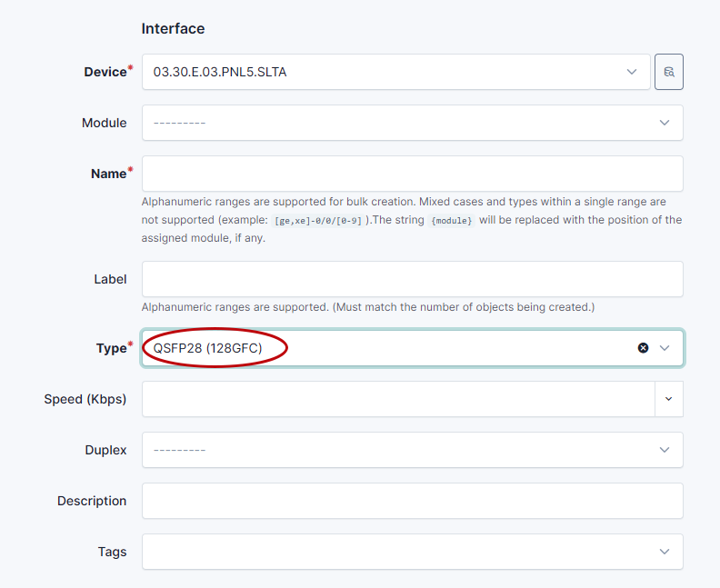Clear the QSFP28 Type selection
Screen dimensions: 720x588
[643, 348]
